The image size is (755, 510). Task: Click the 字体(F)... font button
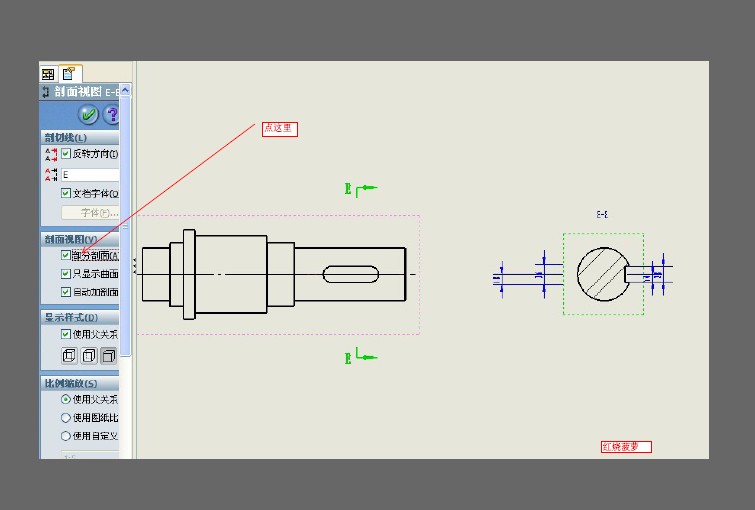90,212
